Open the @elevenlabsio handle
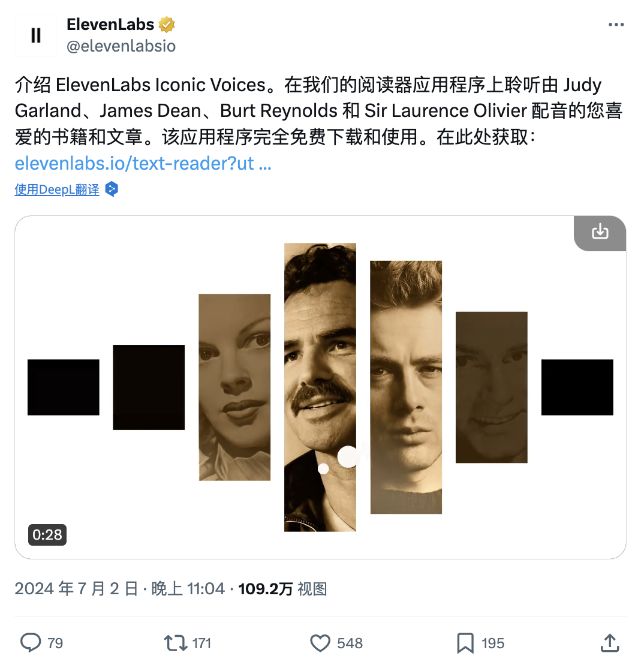 tap(121, 46)
